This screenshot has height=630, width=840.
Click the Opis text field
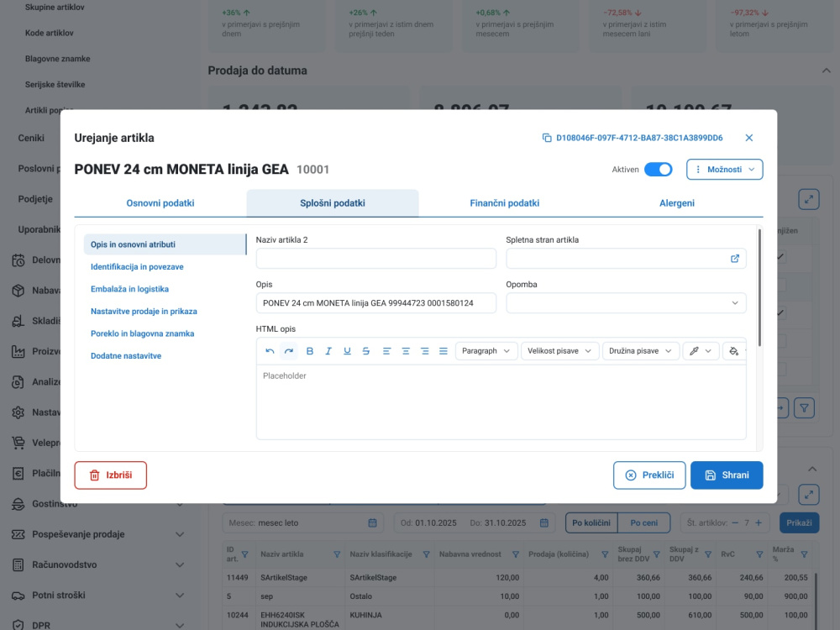pos(376,302)
